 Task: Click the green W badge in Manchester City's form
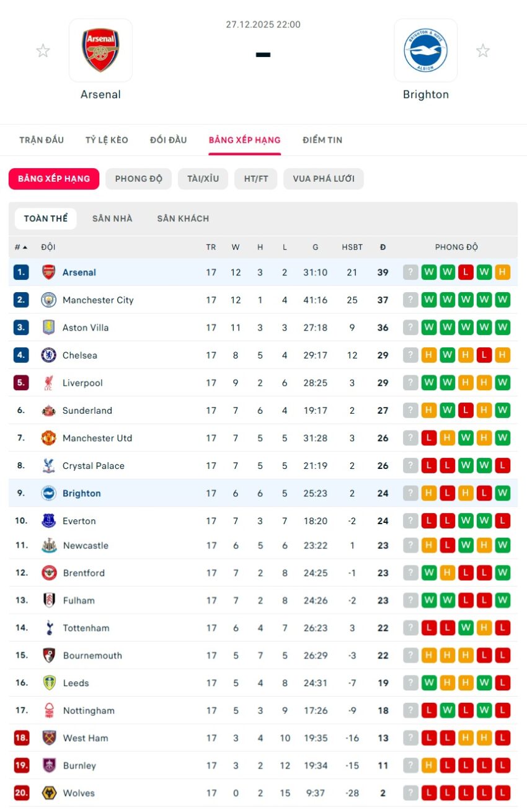428,300
